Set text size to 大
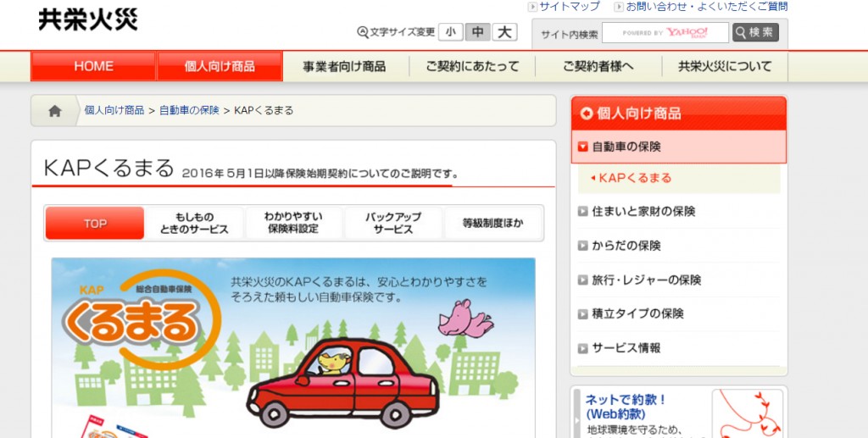 tap(504, 32)
